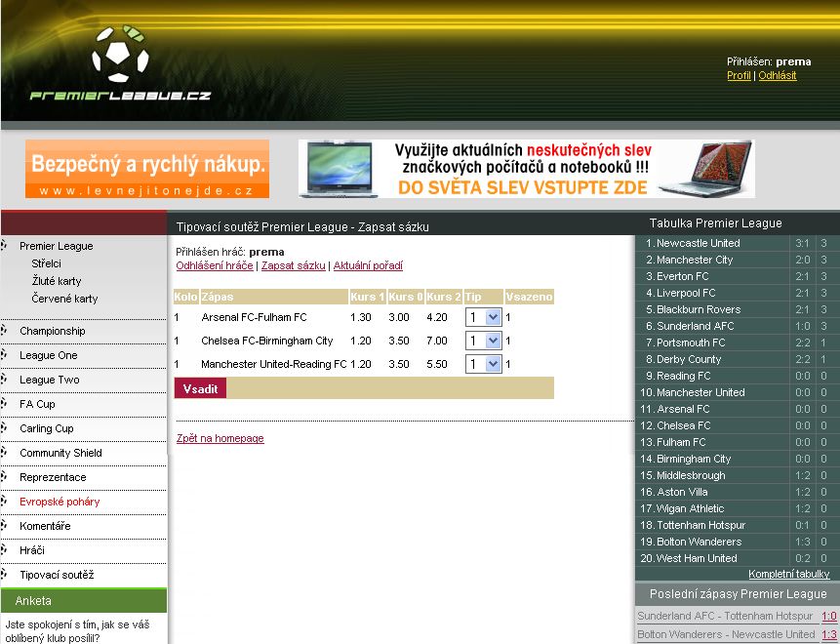Click Zpět na homepage link

(x=220, y=438)
